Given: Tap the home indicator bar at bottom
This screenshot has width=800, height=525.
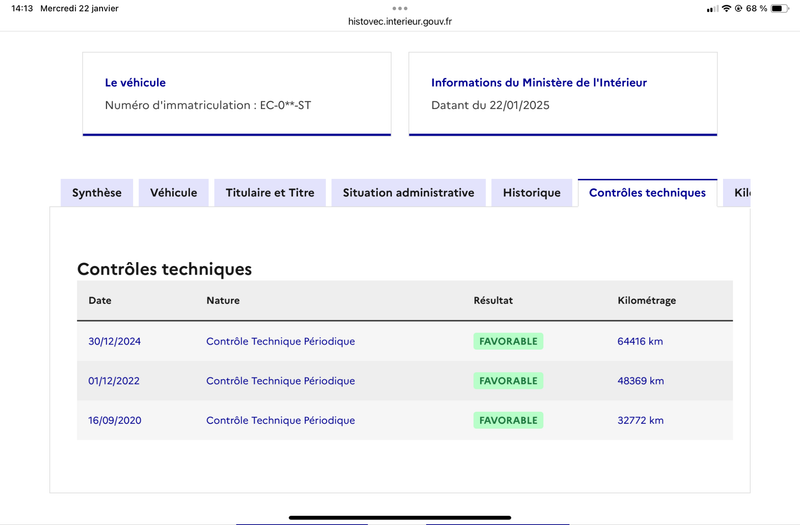Looking at the screenshot, I should (x=400, y=517).
